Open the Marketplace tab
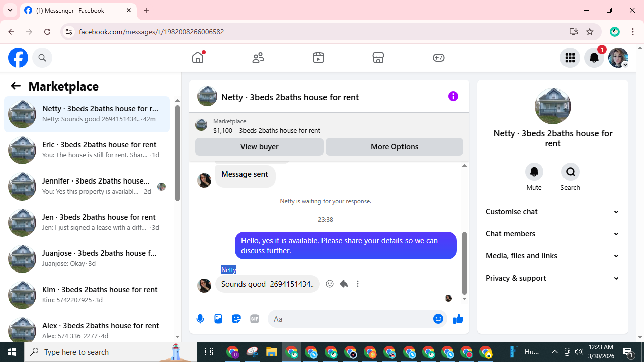The image size is (644, 362). 378,58
